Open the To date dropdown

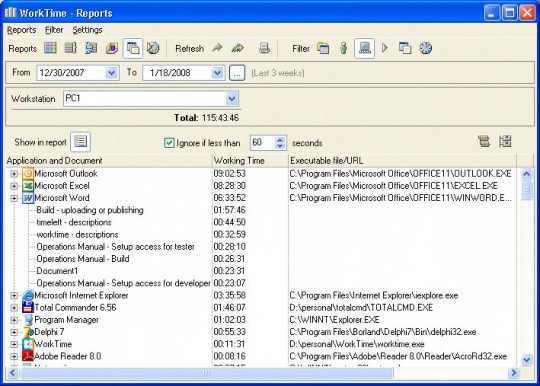(217, 73)
